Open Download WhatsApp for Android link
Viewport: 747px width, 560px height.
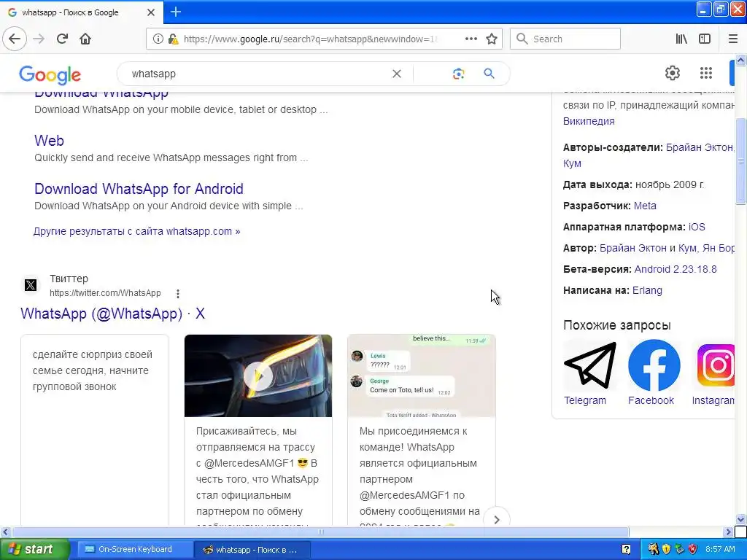click(139, 189)
